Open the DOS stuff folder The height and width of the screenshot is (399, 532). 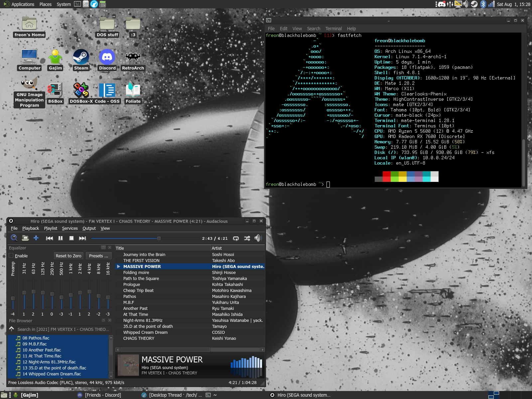click(x=107, y=27)
